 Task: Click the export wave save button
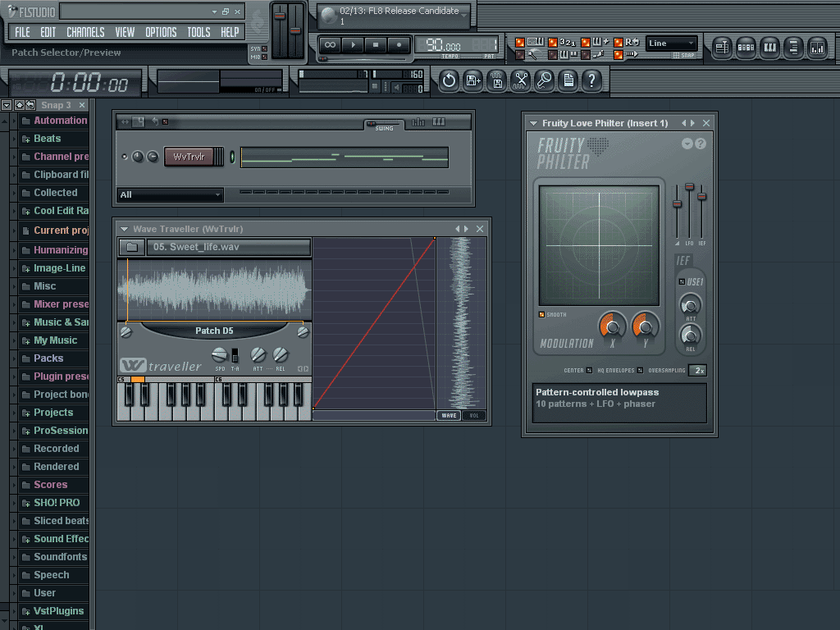tap(496, 81)
